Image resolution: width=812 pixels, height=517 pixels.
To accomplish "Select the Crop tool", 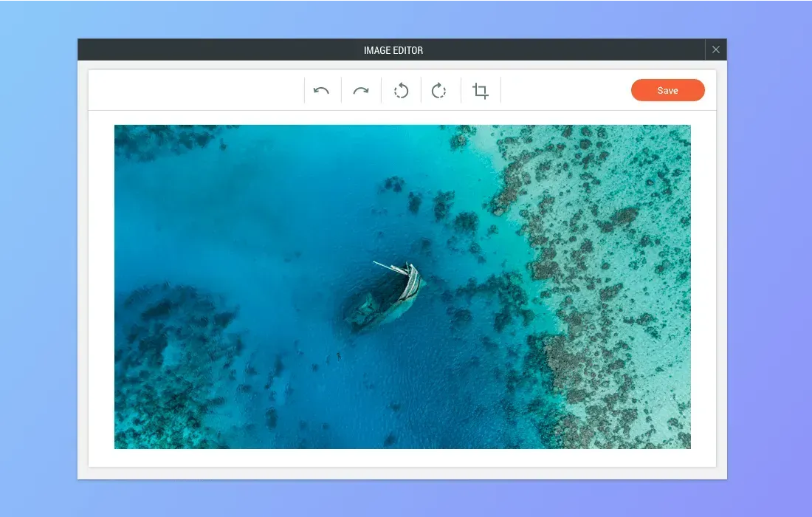I will pyautogui.click(x=481, y=91).
